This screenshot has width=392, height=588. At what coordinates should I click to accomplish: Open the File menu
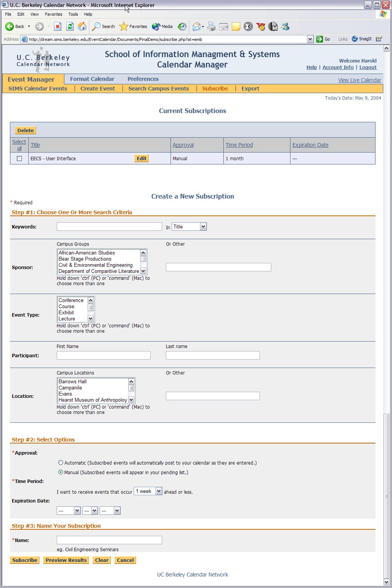(x=8, y=14)
